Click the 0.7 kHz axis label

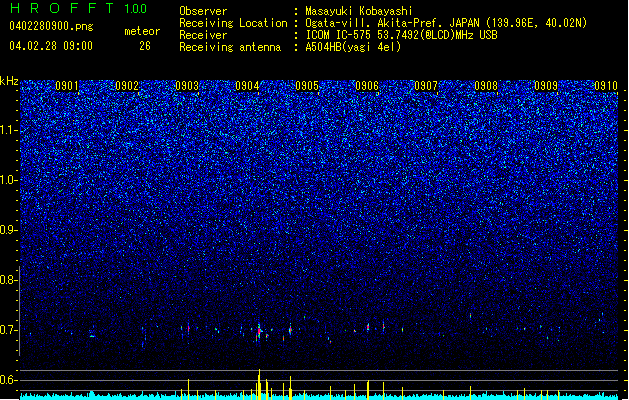click(x=9, y=330)
